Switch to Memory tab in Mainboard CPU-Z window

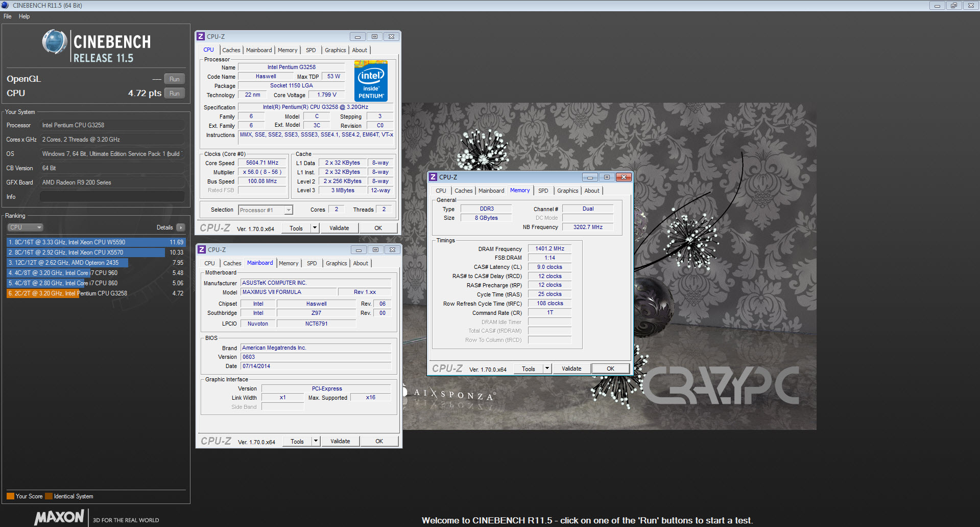point(289,263)
